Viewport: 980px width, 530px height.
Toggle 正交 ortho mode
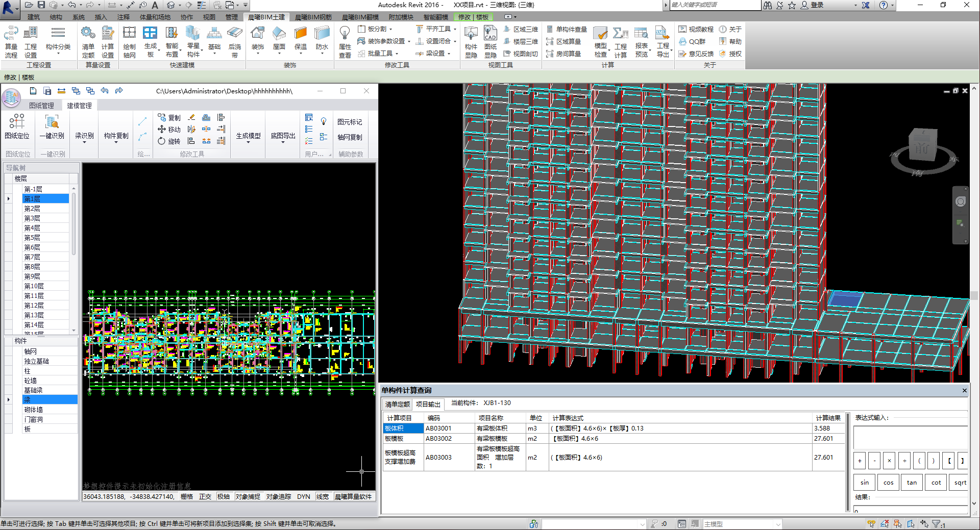[x=205, y=496]
